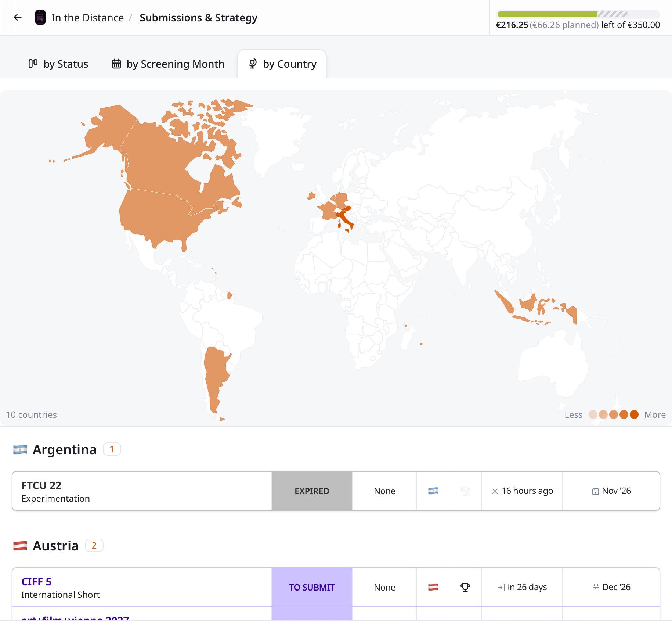This screenshot has height=621, width=672.
Task: Click the Argentina flag in FTCU 22 row
Action: pos(433,491)
